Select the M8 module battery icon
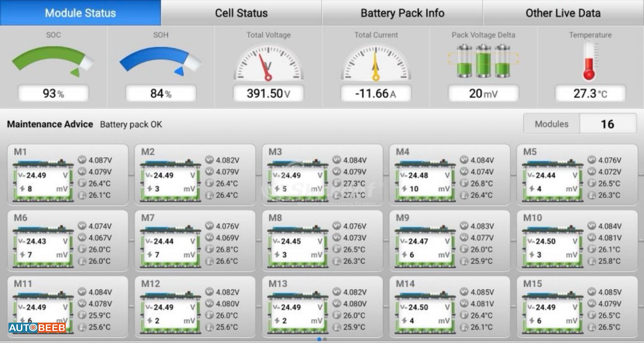 point(298,247)
